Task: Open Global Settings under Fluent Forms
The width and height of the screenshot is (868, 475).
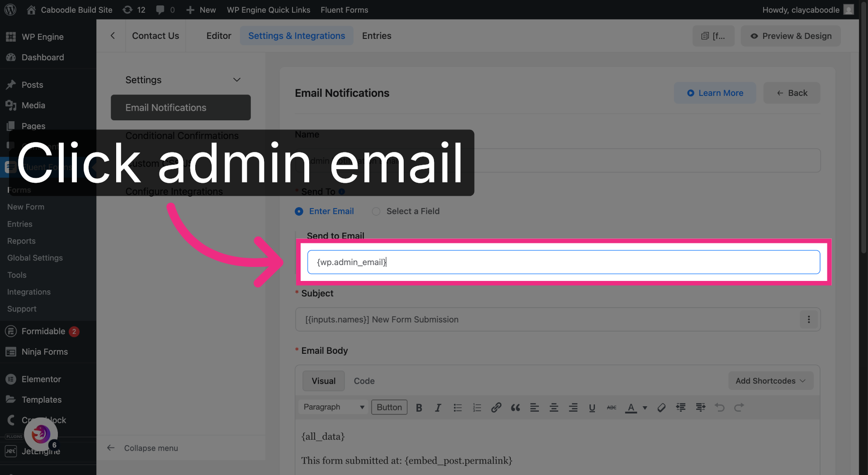Action: coord(35,258)
